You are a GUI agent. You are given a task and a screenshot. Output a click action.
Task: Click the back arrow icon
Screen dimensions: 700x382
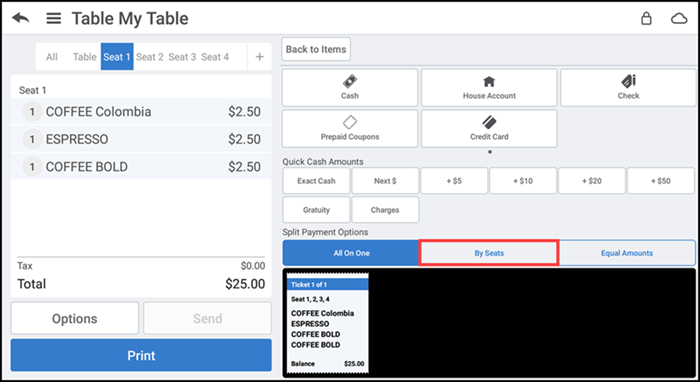pyautogui.click(x=21, y=18)
